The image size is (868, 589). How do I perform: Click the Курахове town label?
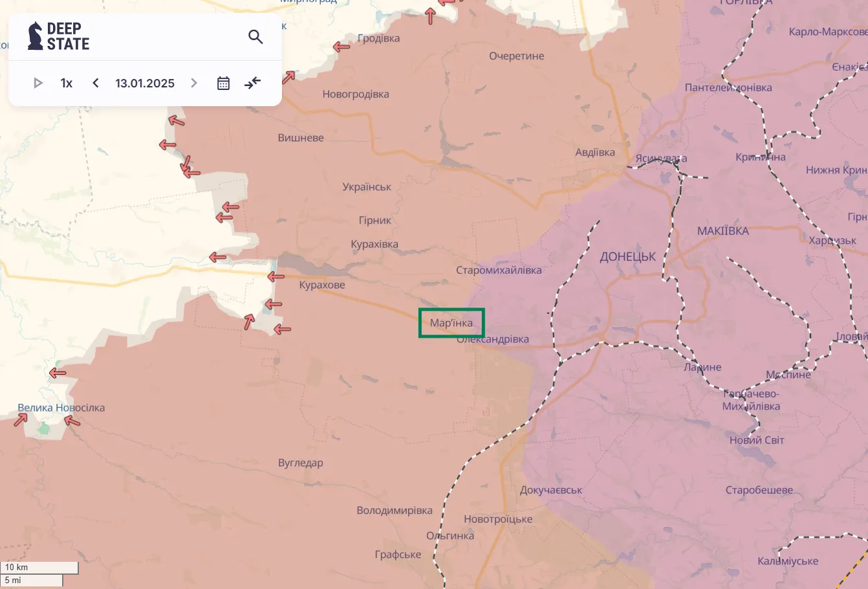point(322,285)
